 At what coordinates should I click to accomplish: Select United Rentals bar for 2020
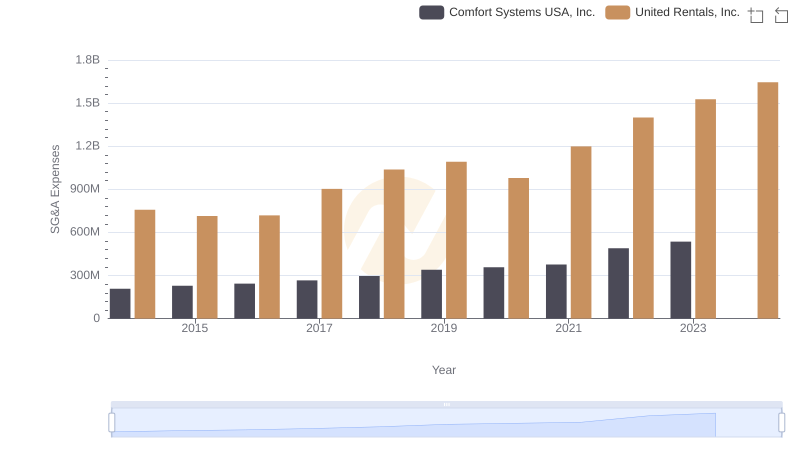[x=518, y=248]
